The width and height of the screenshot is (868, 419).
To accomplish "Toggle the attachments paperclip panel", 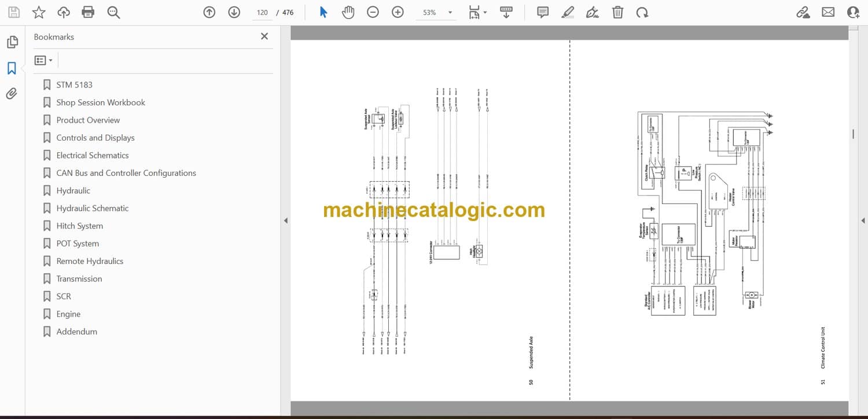I will pos(12,94).
